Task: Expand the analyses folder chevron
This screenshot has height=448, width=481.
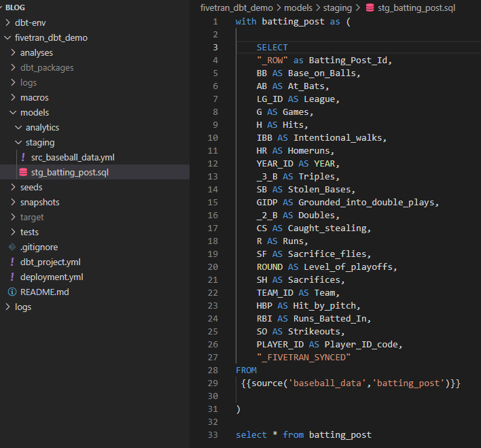Action: coord(13,52)
